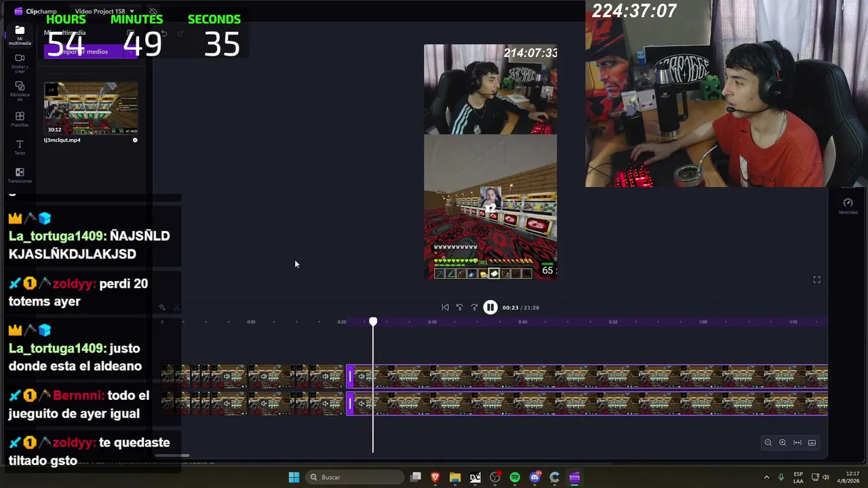
Task: Select the lower video track clip
Action: (587, 403)
